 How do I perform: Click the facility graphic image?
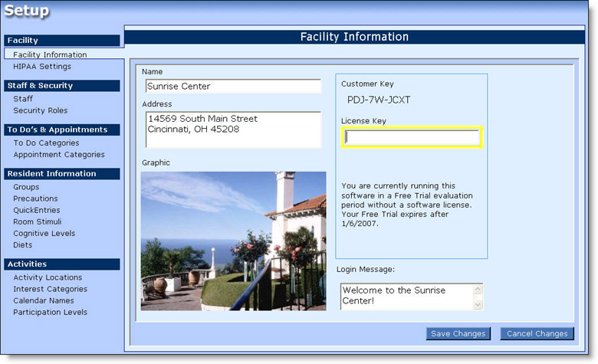pos(234,241)
